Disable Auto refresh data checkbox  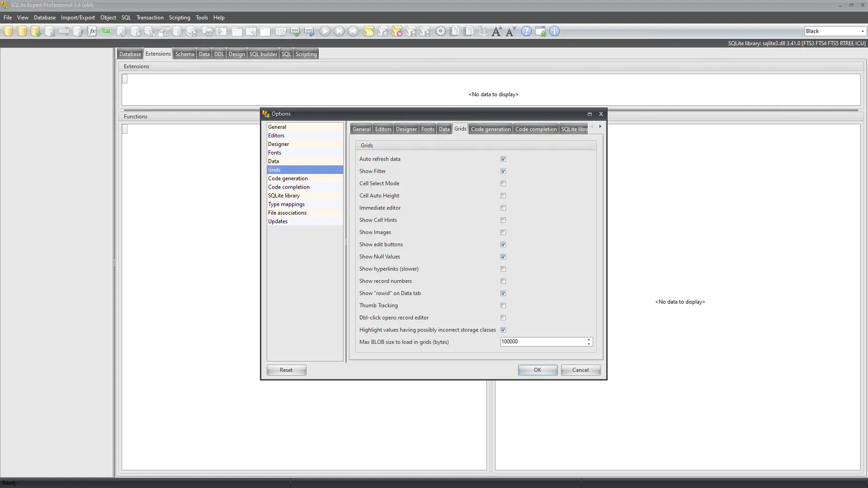coord(503,159)
